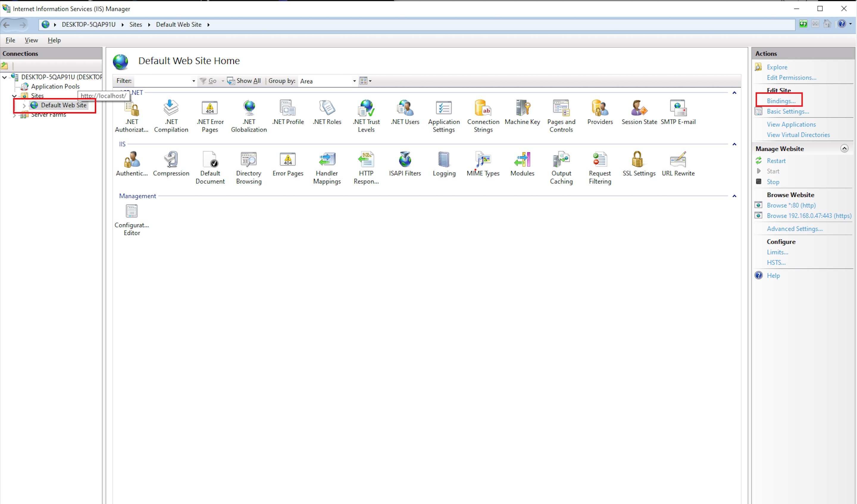Stop the website
857x504 pixels.
coord(773,182)
